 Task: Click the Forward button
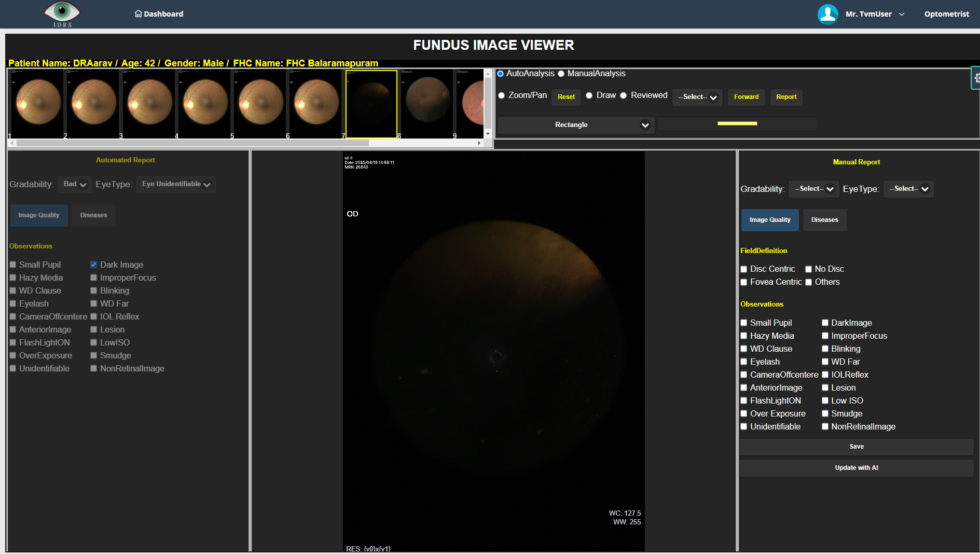pyautogui.click(x=746, y=97)
